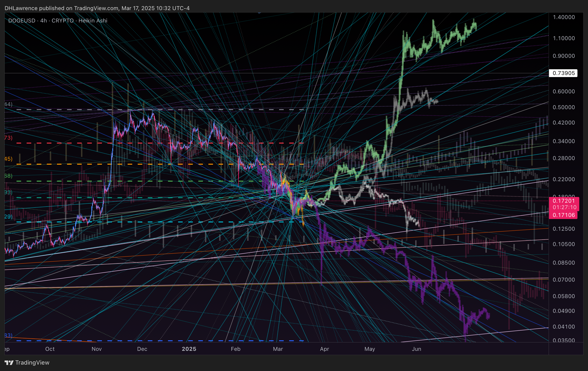588x371 pixels.
Task: Click the 0.07000 price axis value
Action: 564,280
